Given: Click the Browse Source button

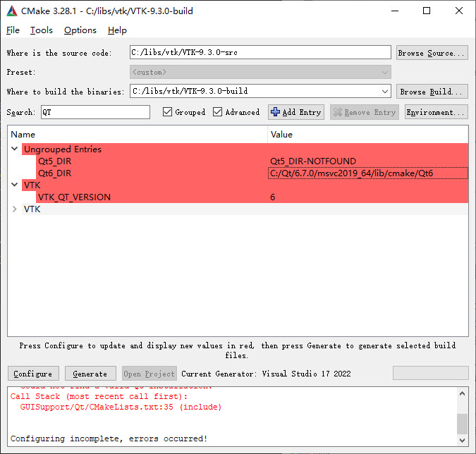Looking at the screenshot, I should click(x=432, y=53).
